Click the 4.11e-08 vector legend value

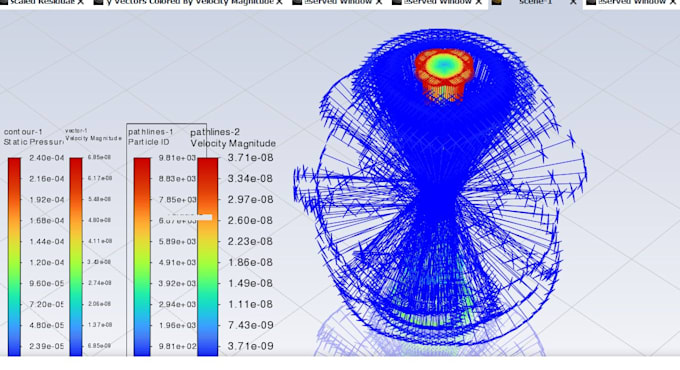[x=100, y=241]
